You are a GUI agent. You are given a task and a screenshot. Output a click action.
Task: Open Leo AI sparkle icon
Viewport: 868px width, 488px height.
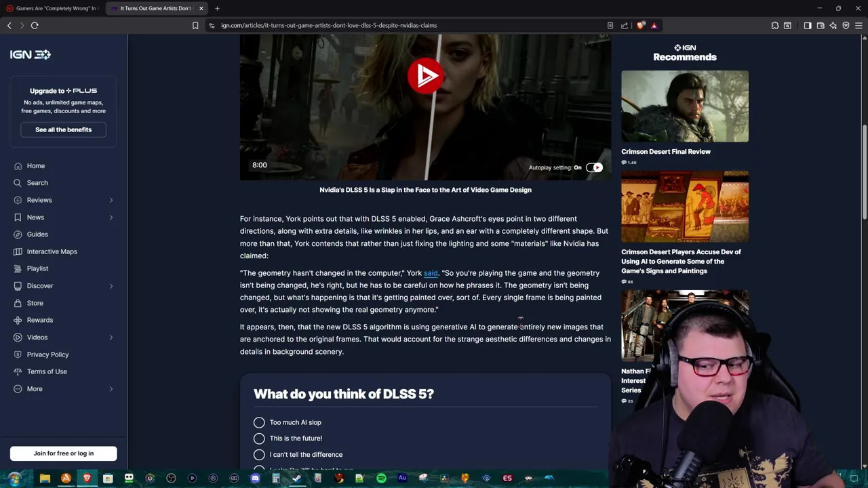coord(833,25)
